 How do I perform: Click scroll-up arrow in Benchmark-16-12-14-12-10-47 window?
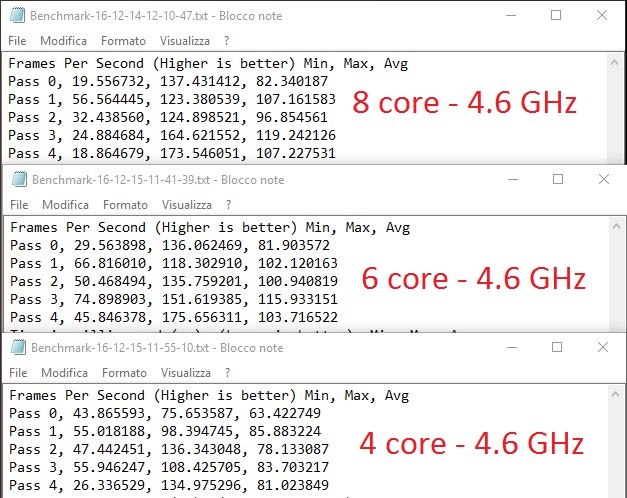pos(615,62)
